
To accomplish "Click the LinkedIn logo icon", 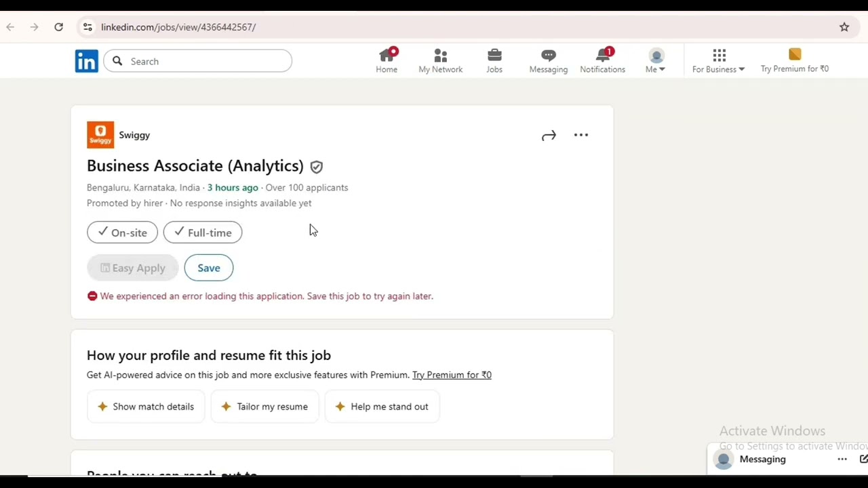I will pos(86,61).
